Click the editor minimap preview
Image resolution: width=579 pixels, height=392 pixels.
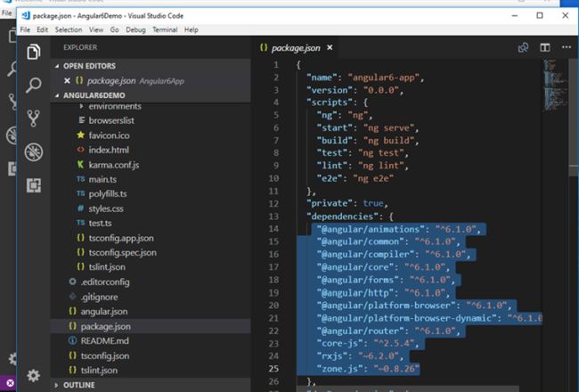point(555,85)
